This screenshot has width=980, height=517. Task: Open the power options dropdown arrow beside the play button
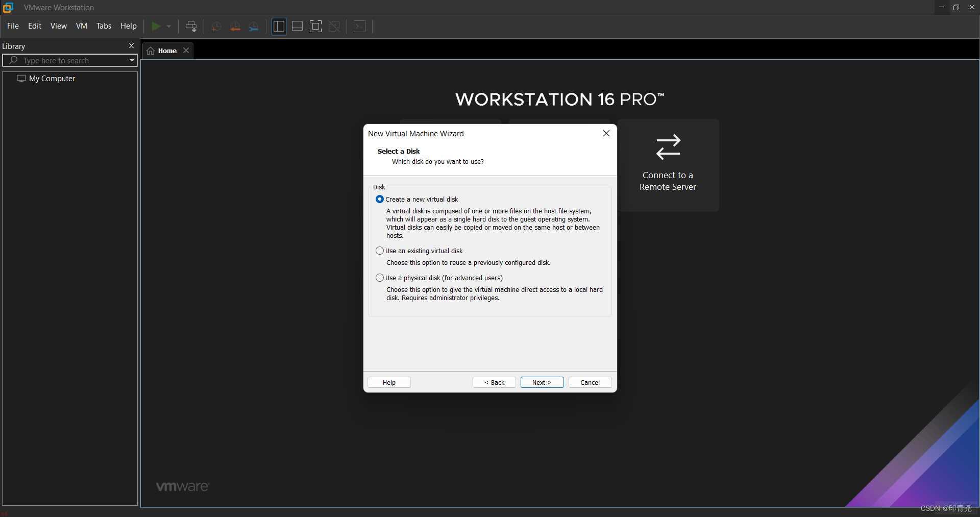pyautogui.click(x=169, y=27)
